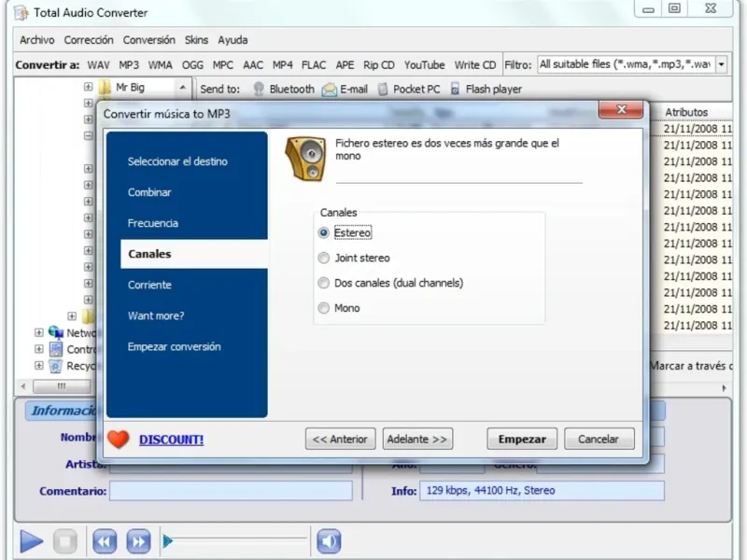
Task: Open the Mr Big folder
Action: coord(130,87)
